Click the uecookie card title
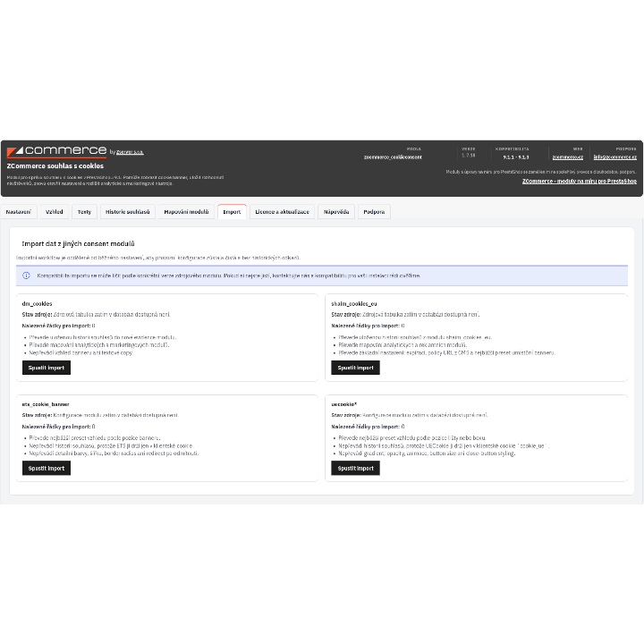Image resolution: width=644 pixels, height=644 pixels. 344,404
